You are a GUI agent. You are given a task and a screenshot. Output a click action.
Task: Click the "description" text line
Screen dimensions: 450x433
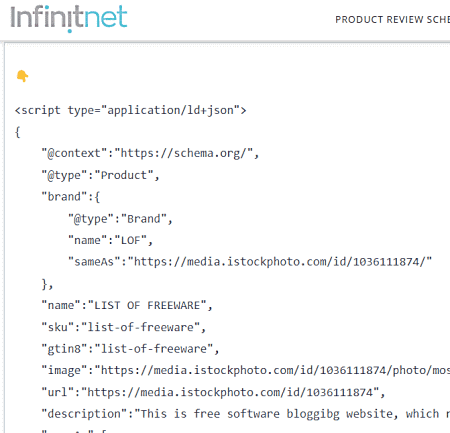[x=246, y=414]
